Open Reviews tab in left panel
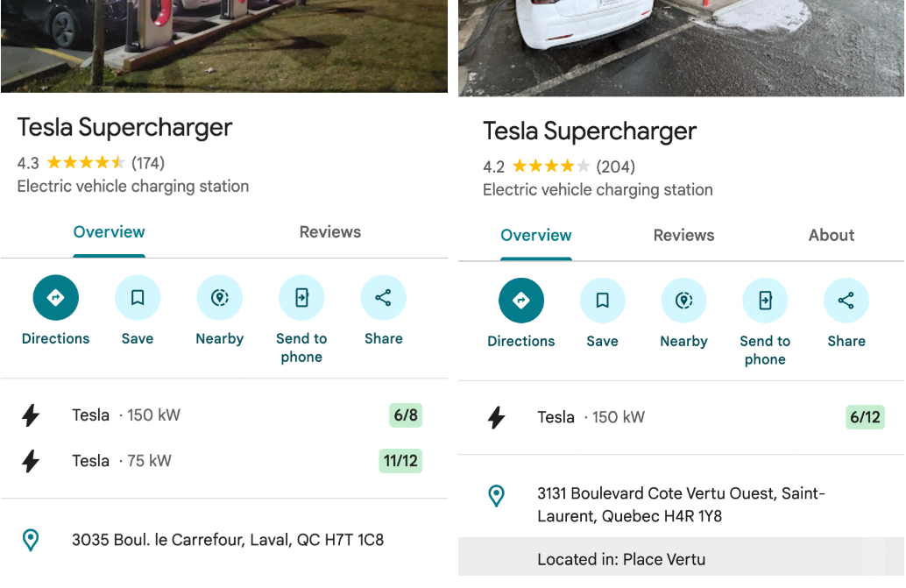This screenshot has height=588, width=906. [330, 232]
